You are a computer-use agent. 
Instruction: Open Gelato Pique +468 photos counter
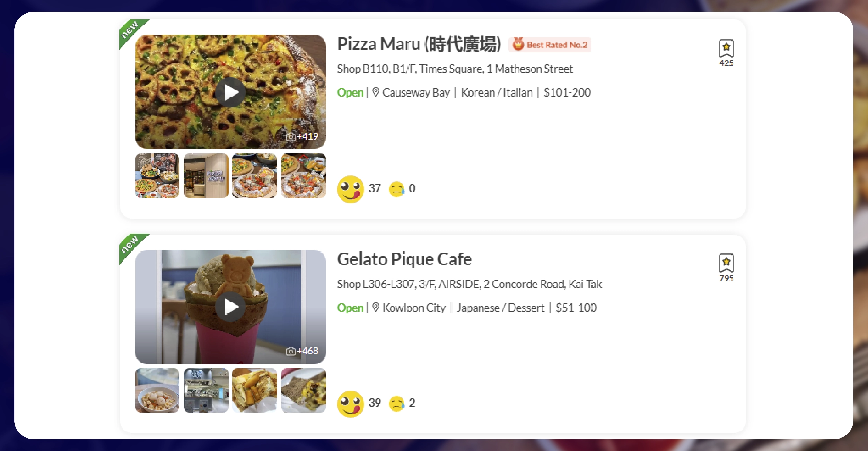coord(302,351)
